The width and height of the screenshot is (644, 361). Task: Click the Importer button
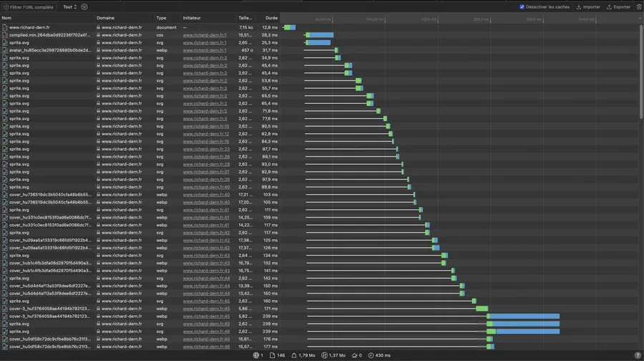588,7
